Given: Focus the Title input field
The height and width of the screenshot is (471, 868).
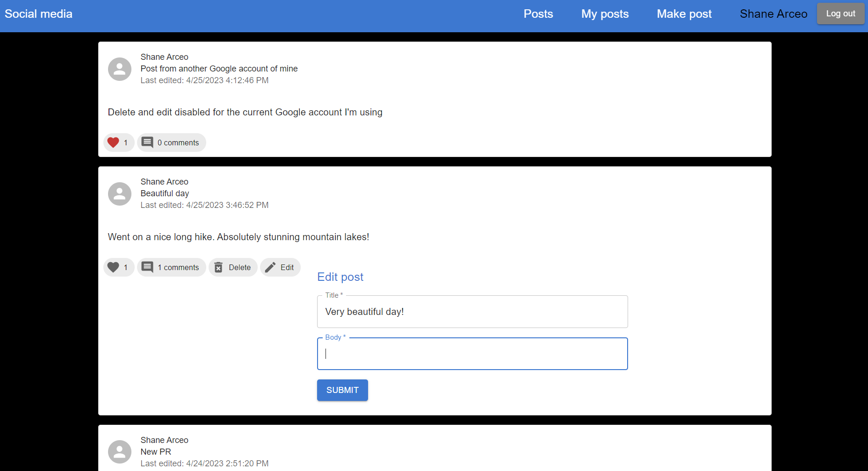Looking at the screenshot, I should tap(472, 312).
